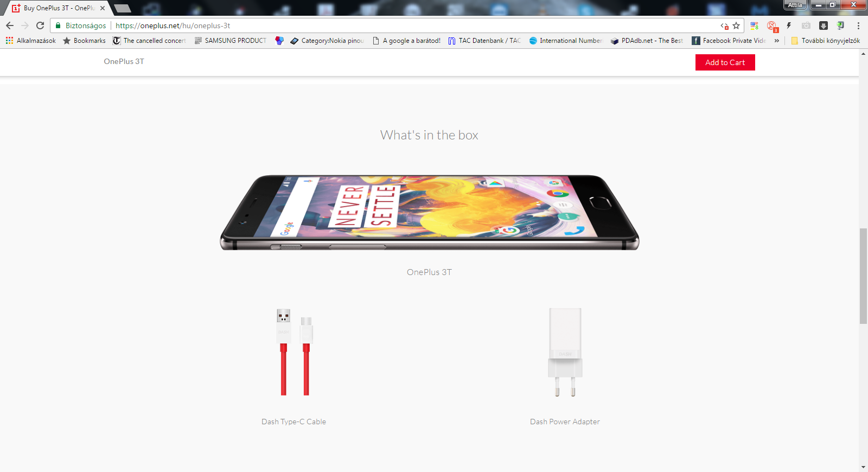868x472 pixels.
Task: Click the translate icon in the address bar
Action: coord(724,25)
